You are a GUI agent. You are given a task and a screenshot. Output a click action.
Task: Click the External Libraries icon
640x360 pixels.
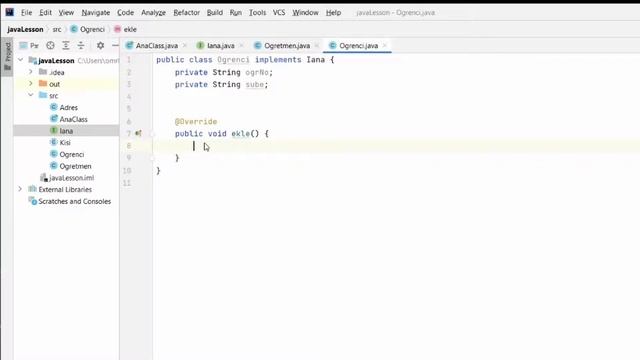click(33, 189)
